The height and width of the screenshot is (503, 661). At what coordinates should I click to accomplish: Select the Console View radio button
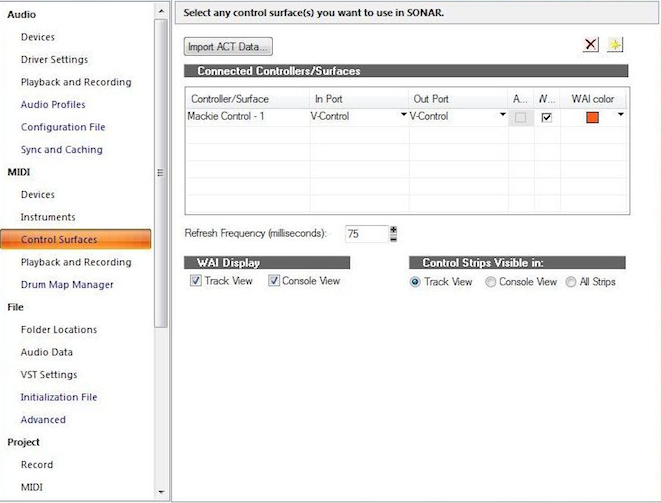[491, 283]
